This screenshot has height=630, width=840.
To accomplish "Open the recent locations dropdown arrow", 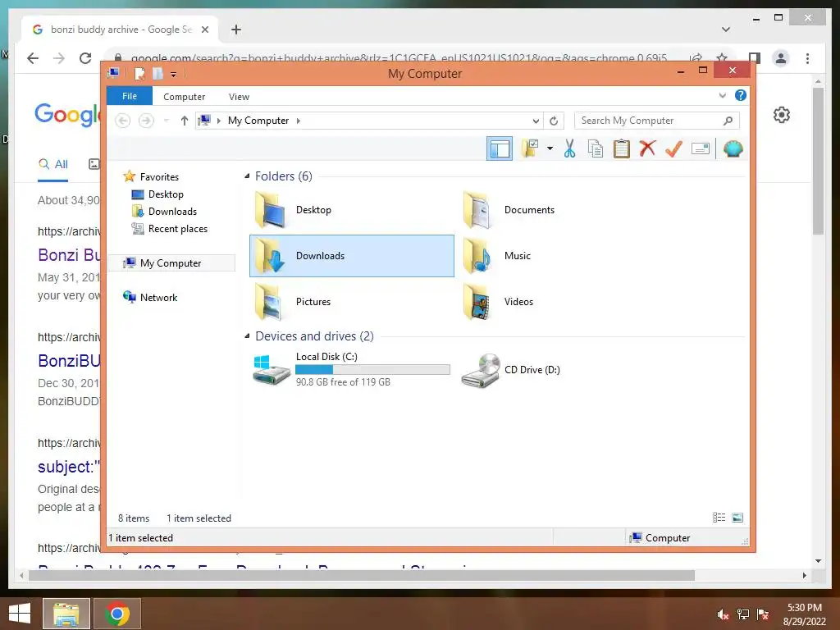I will click(166, 121).
